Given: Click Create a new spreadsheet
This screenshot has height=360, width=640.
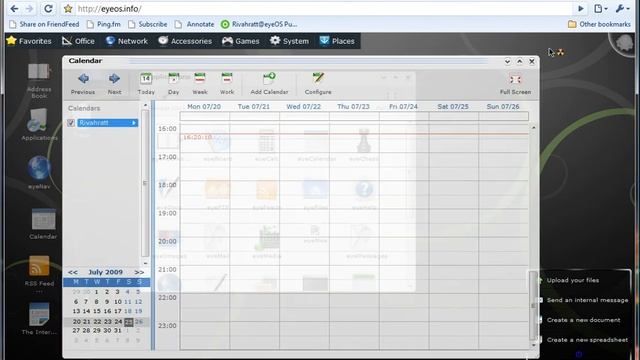Looking at the screenshot, I should pyautogui.click(x=587, y=340).
